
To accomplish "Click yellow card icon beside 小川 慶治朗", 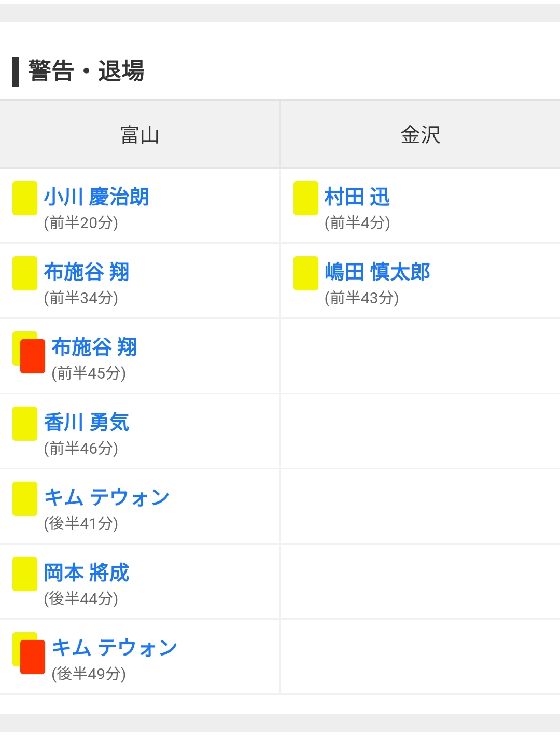I will [25, 198].
